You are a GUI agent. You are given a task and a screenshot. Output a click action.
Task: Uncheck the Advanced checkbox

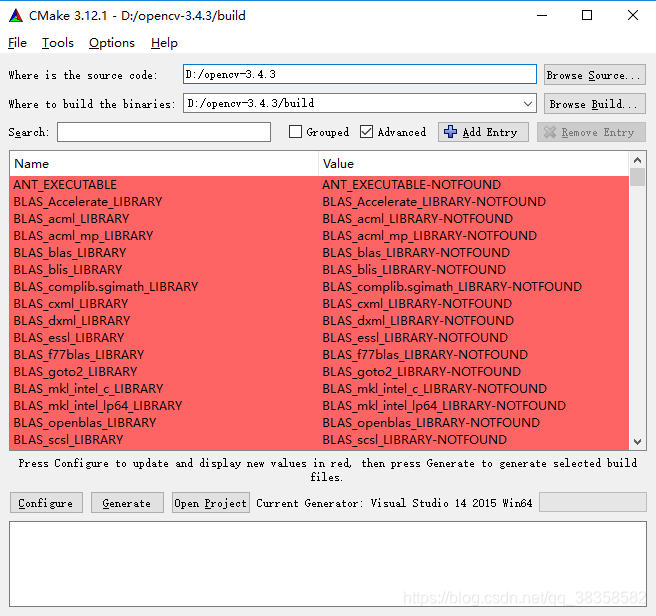(366, 132)
